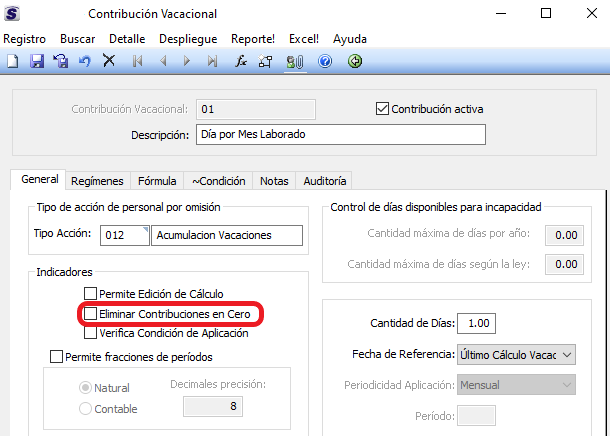This screenshot has height=436, width=610.
Task: Open the Despliegue menu
Action: pos(188,39)
